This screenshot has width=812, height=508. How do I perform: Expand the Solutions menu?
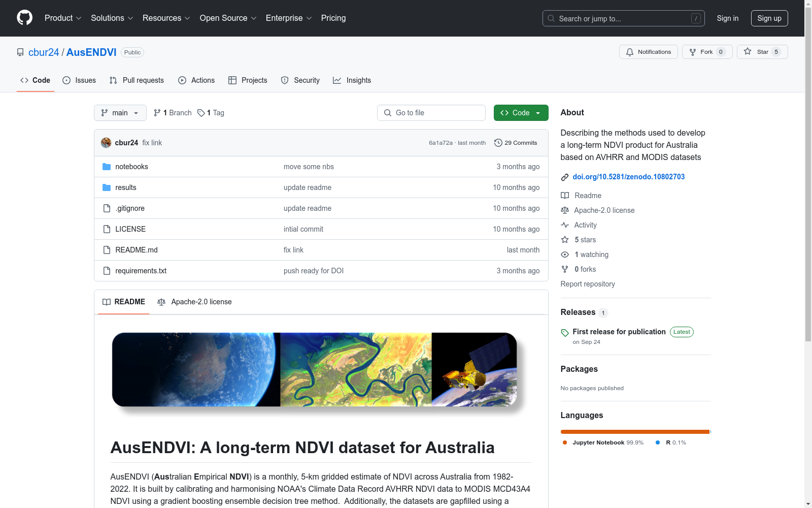tap(112, 18)
